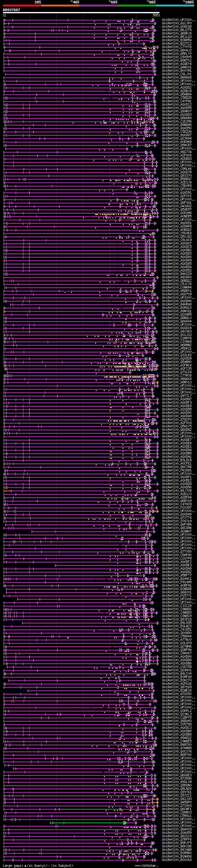Click the orange ~40% identity legend segment
The image size is (197, 868).
tap(61, 6)
